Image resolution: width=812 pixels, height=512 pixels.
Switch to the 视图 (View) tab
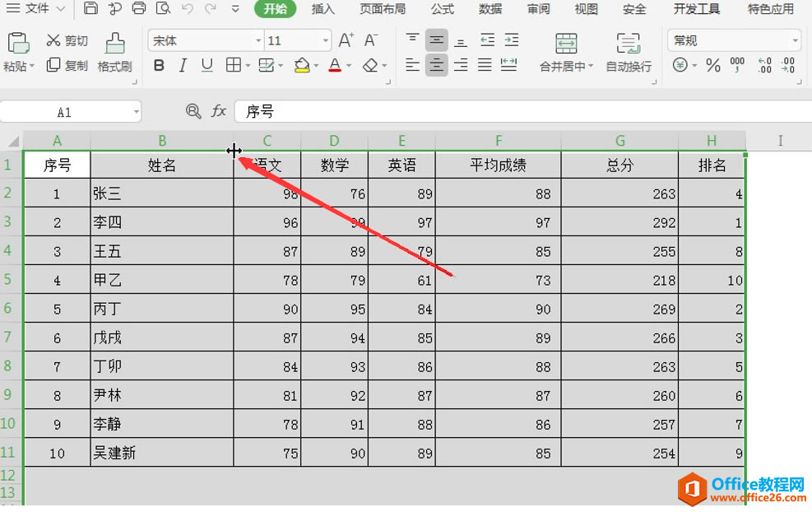pos(587,9)
